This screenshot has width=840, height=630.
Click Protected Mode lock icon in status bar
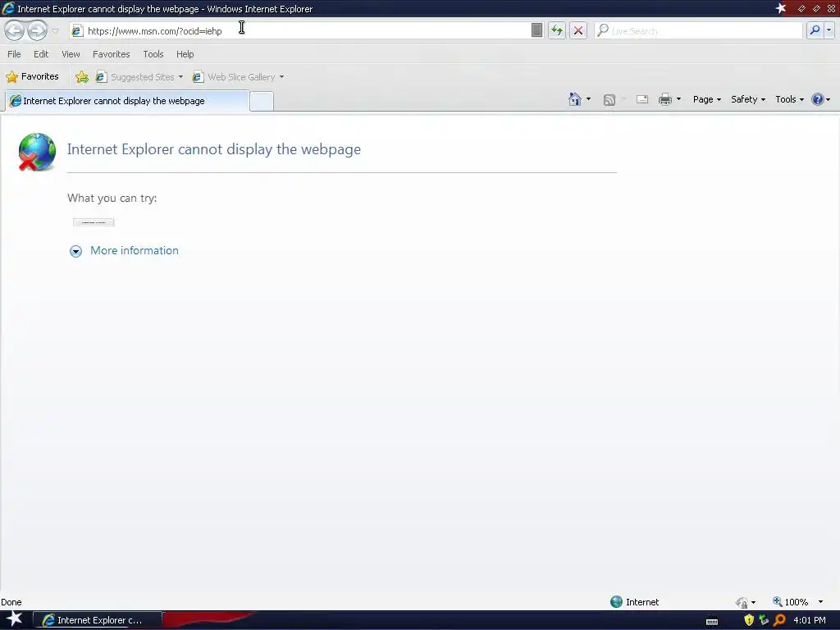point(742,603)
